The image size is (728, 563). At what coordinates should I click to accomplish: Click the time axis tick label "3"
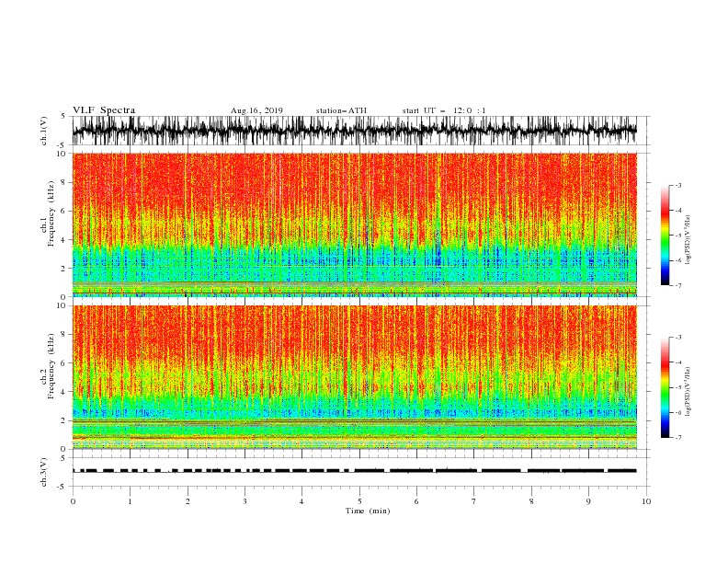tap(245, 501)
